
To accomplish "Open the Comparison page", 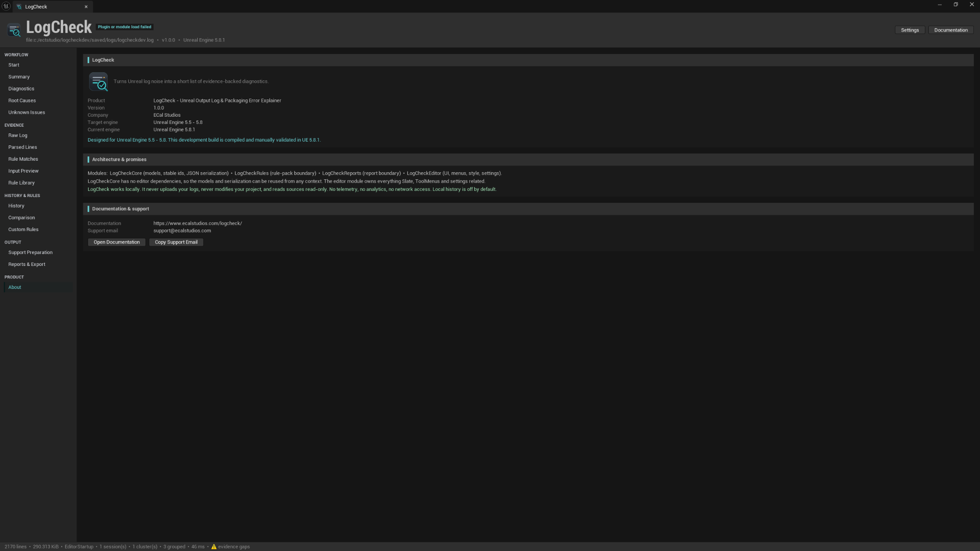I will pyautogui.click(x=38, y=218).
